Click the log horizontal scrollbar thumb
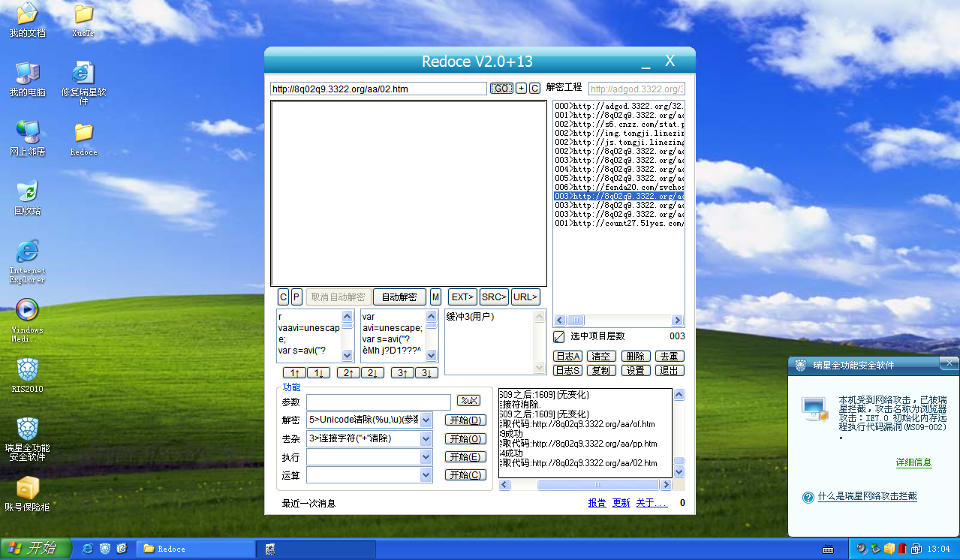960x560 pixels. pyautogui.click(x=598, y=485)
